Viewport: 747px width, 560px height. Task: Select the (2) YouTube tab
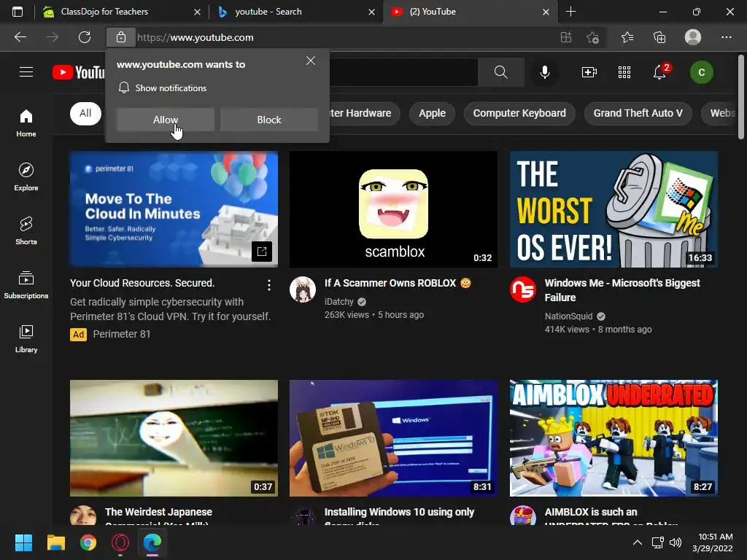tap(471, 12)
